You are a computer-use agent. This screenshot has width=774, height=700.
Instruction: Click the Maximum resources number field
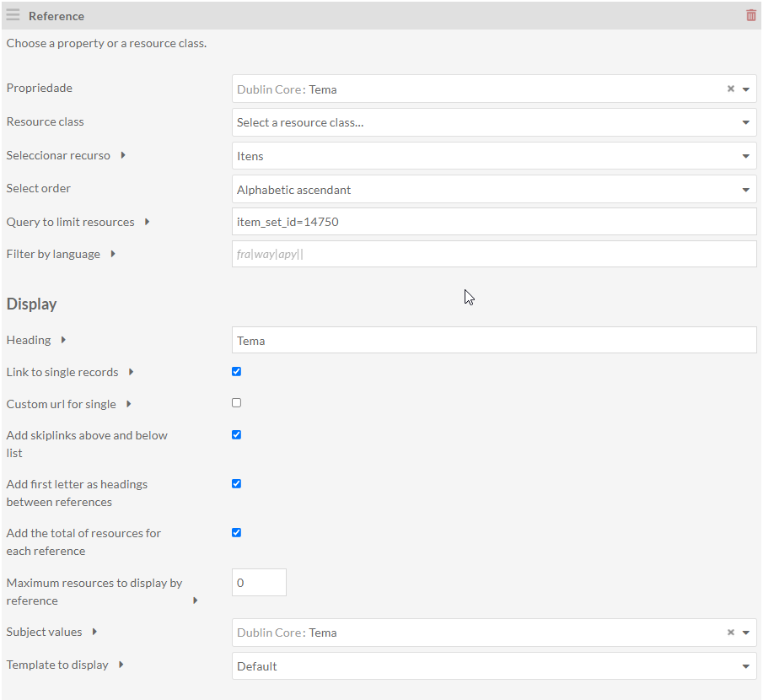point(259,583)
